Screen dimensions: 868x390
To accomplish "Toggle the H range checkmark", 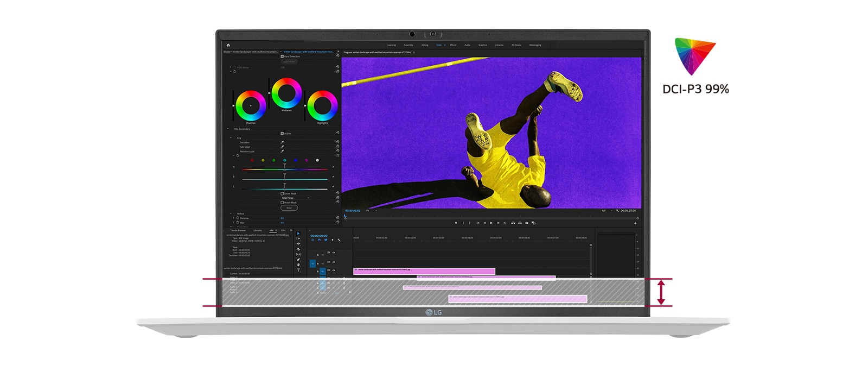I will tap(333, 167).
